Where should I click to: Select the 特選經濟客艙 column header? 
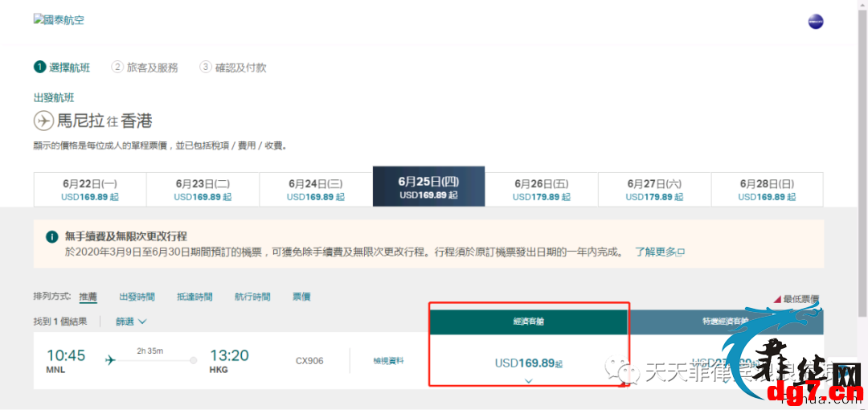point(725,322)
